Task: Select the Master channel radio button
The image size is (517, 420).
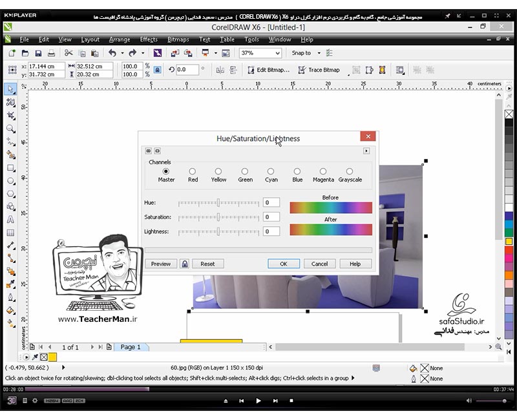Action: (x=166, y=171)
